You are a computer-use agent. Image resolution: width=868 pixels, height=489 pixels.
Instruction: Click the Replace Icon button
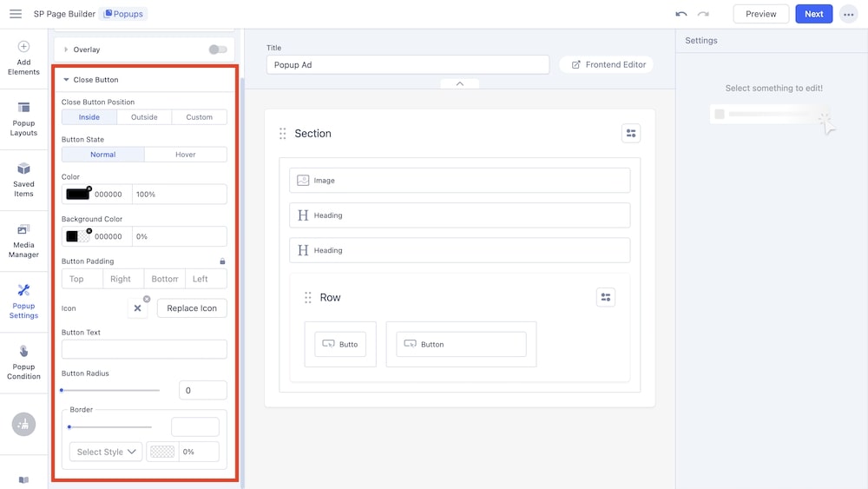click(x=192, y=308)
